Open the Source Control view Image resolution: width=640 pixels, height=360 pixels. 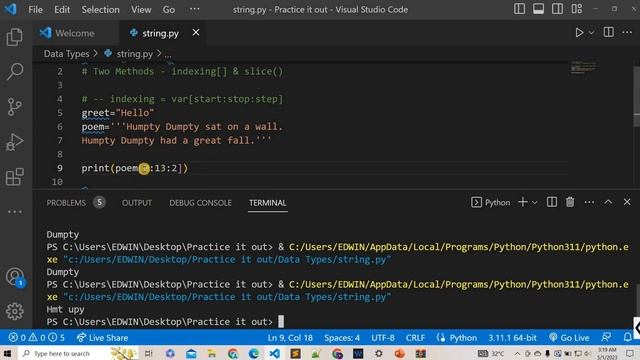point(15,107)
